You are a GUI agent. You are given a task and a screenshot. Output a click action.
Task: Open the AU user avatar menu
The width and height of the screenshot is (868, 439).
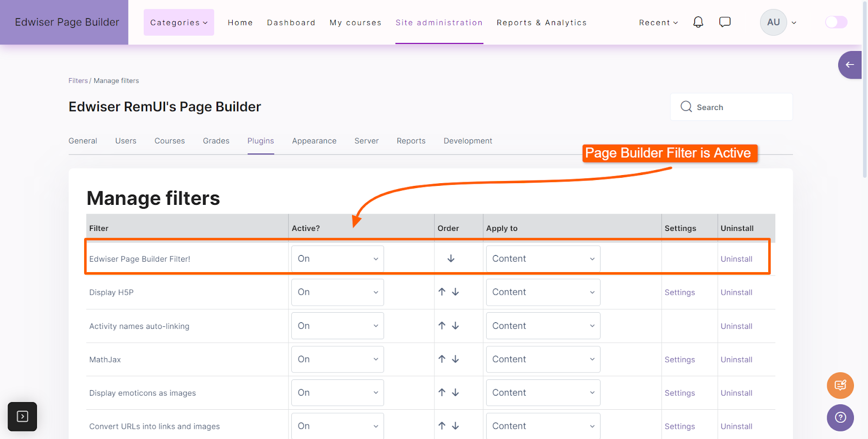[778, 22]
